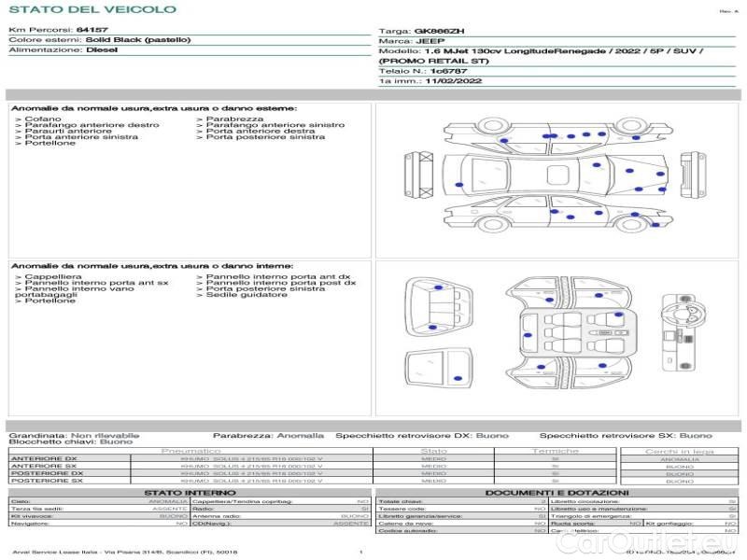Select the "Cielo:" row label
This screenshot has height=560, width=747.
point(21,501)
